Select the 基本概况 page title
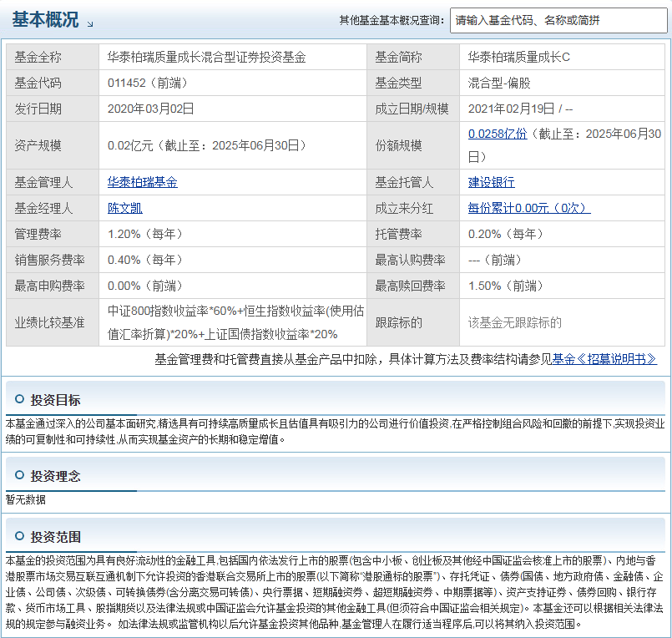 pos(45,20)
